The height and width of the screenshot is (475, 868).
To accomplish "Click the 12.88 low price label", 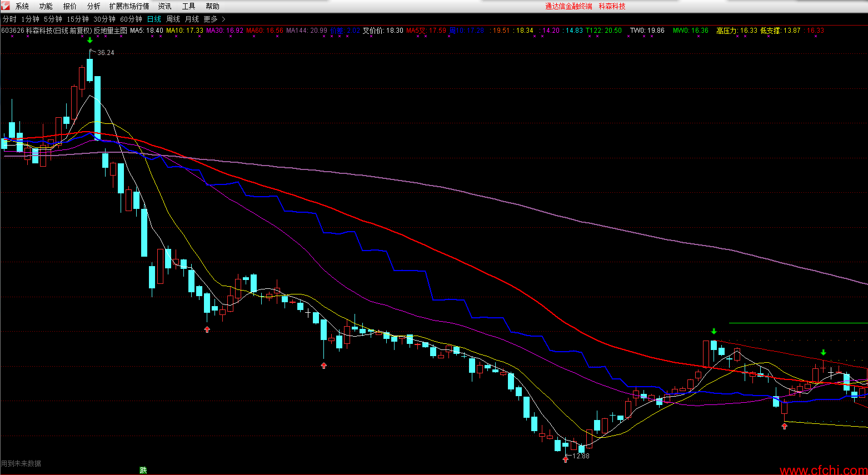I will (581, 456).
